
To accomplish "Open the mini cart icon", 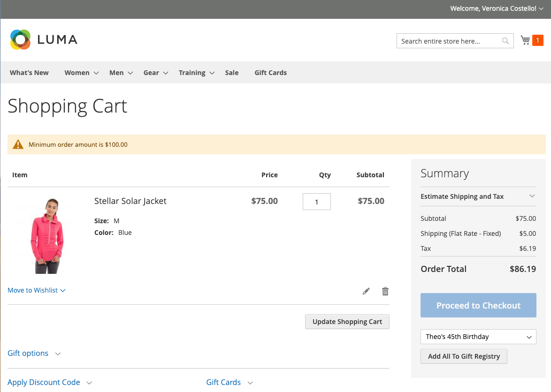I will click(x=525, y=40).
